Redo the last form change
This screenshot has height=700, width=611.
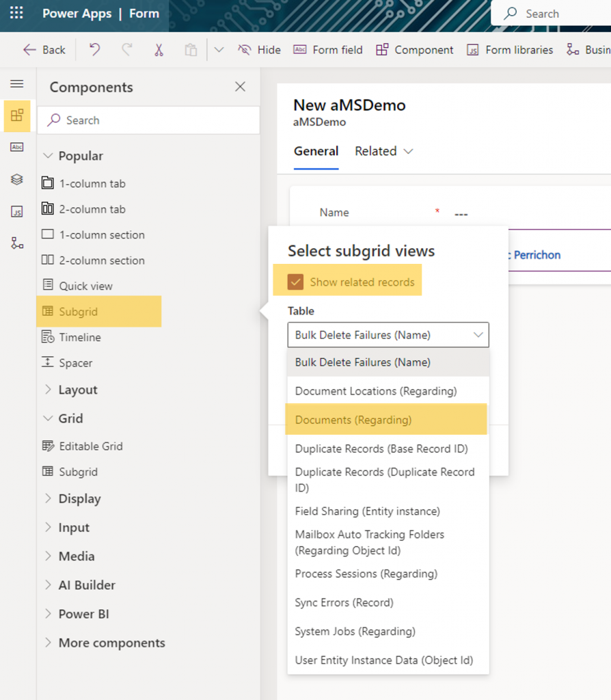point(126,49)
